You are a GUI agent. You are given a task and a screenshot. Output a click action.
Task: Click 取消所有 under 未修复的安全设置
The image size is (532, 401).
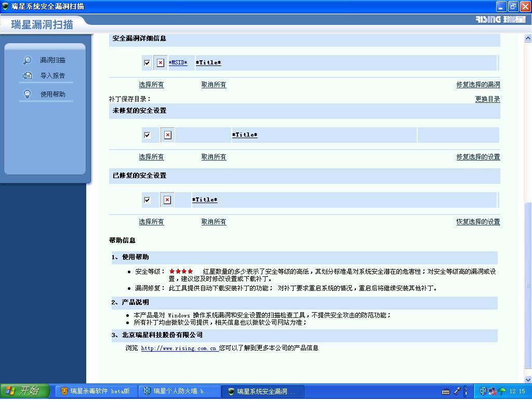click(214, 157)
